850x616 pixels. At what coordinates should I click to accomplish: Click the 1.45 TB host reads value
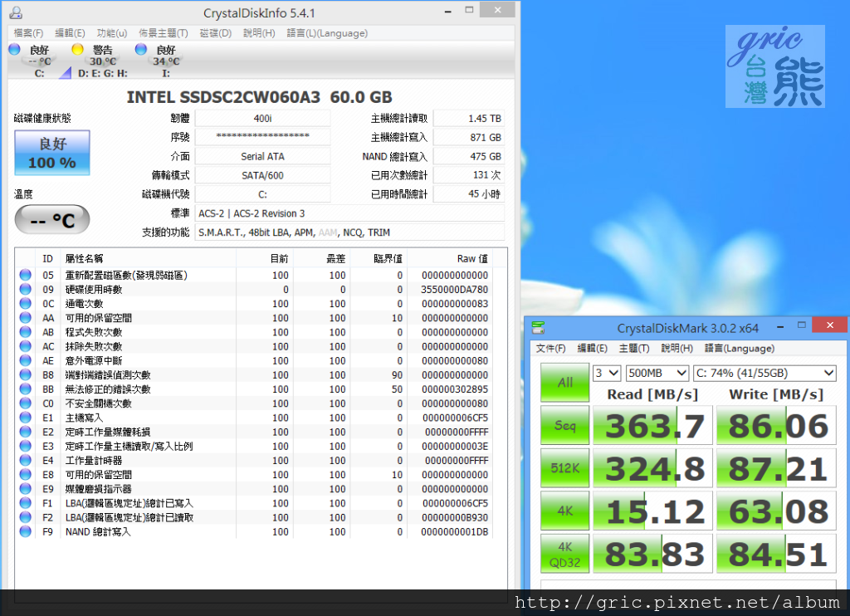pos(469,118)
